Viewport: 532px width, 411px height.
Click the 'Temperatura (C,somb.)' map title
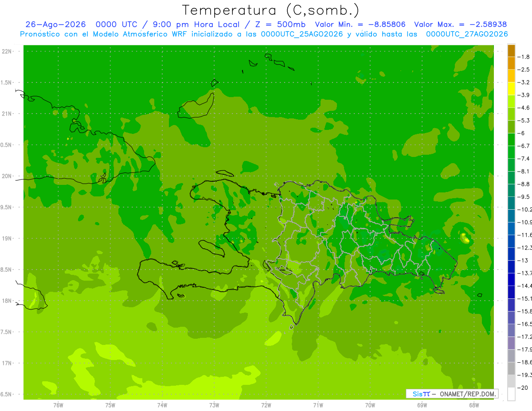271,11
